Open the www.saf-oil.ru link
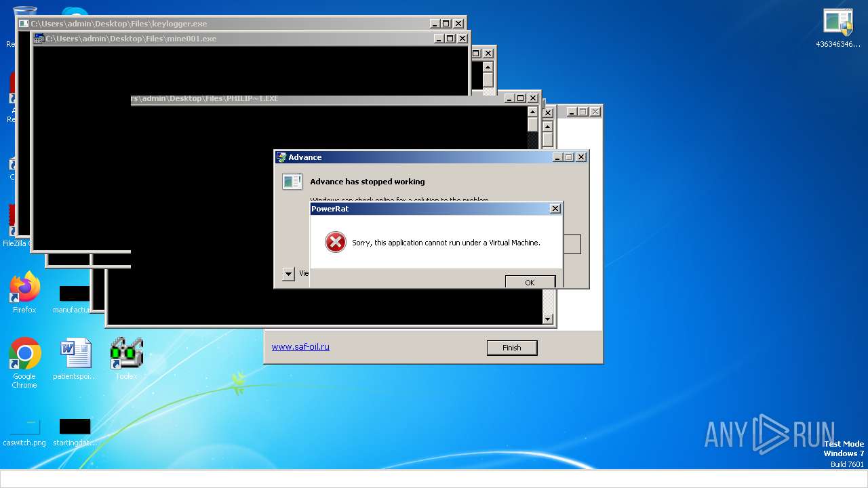868x488 pixels. pyautogui.click(x=300, y=346)
